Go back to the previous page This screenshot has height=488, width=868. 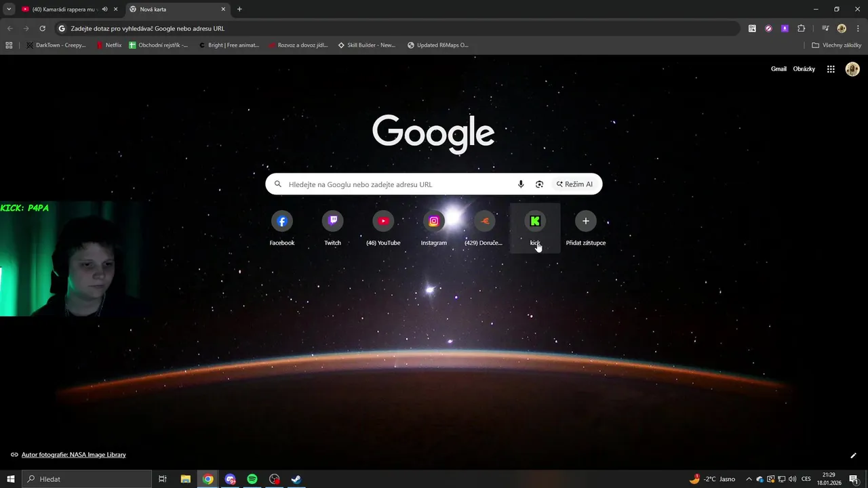pyautogui.click(x=9, y=28)
